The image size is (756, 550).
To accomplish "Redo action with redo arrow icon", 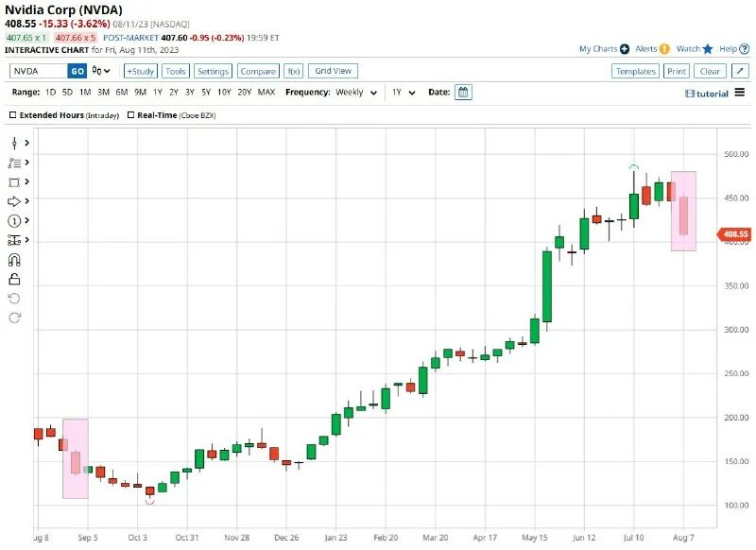I will (x=14, y=318).
